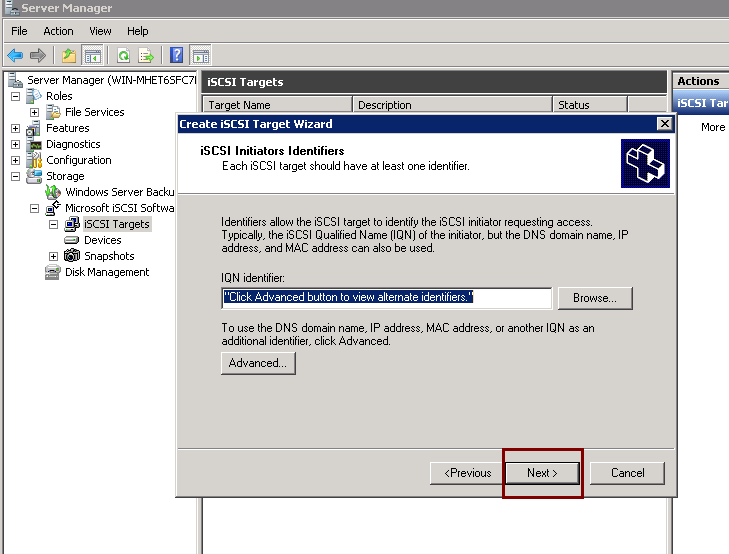The height and width of the screenshot is (554, 729).
Task: Toggle the show/hide console tree icon
Action: 92,56
